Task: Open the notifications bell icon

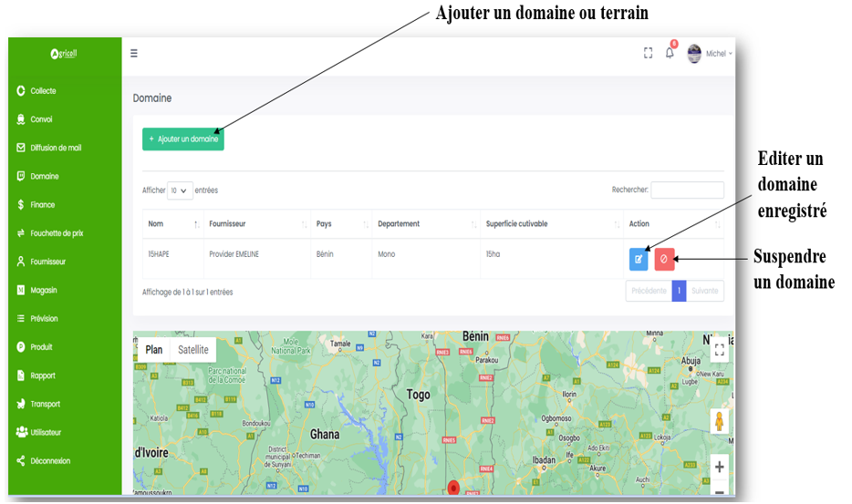Action: click(x=670, y=54)
